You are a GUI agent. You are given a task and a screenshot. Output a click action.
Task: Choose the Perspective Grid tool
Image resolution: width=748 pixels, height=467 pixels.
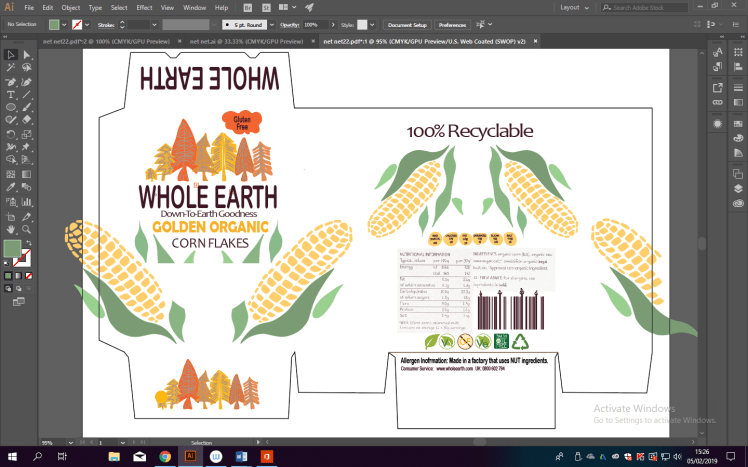(27, 160)
